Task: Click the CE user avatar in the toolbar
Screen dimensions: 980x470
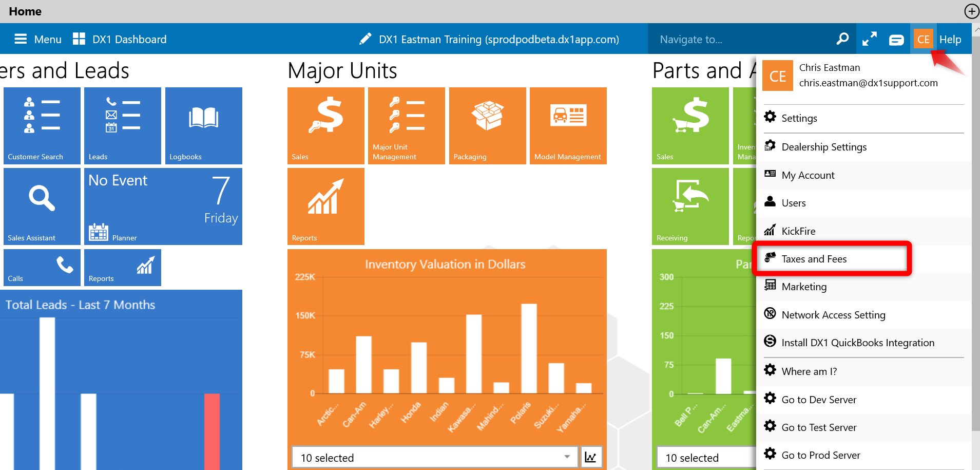Action: [923, 39]
